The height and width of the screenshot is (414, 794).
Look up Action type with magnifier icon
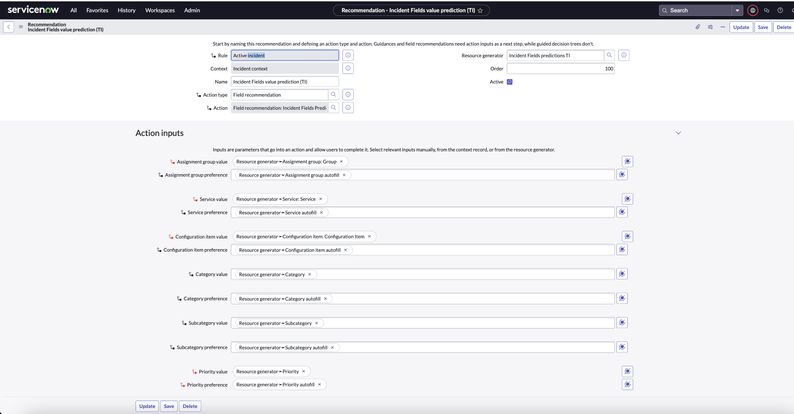click(x=334, y=95)
